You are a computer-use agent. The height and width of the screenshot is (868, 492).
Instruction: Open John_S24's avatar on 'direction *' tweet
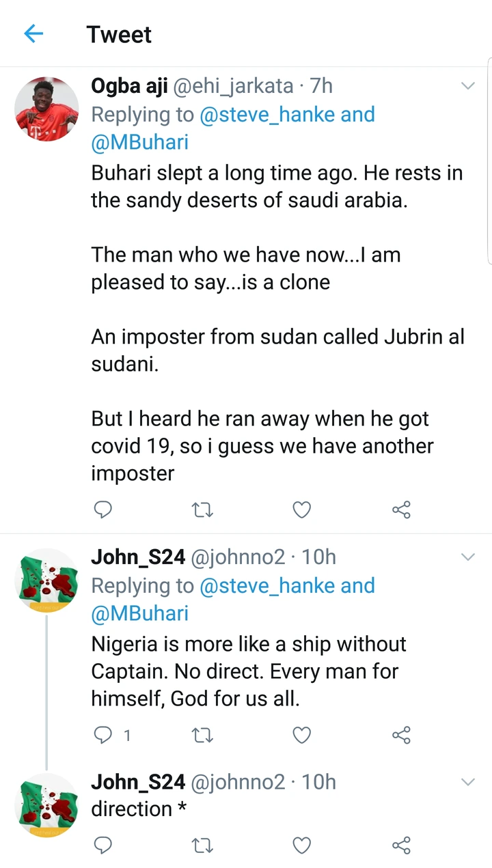click(46, 806)
